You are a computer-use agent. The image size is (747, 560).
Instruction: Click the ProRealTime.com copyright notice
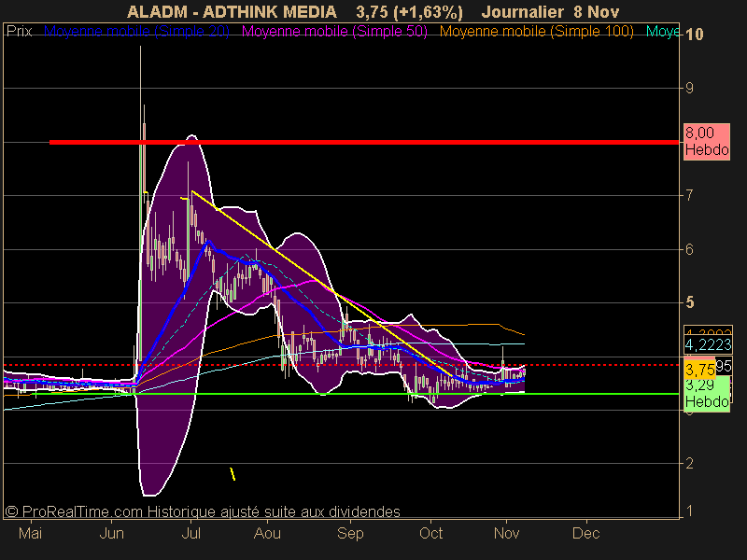coord(203,511)
